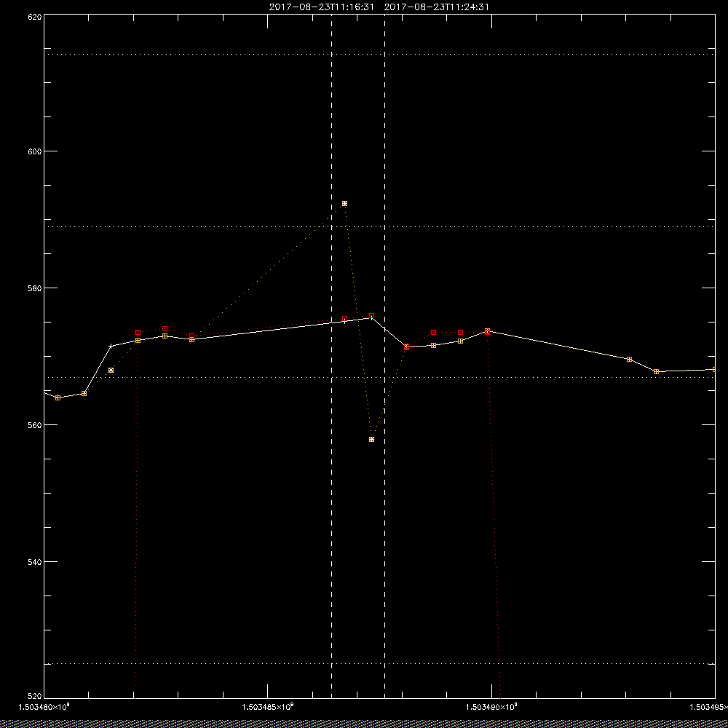
Task: Select the orange starred point near 568 on rising segment
Action: 111,370
